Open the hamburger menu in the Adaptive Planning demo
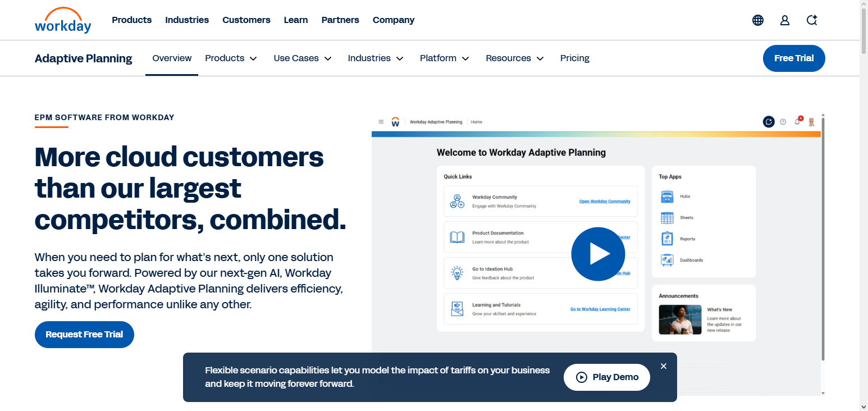This screenshot has width=868, height=411. (381, 121)
